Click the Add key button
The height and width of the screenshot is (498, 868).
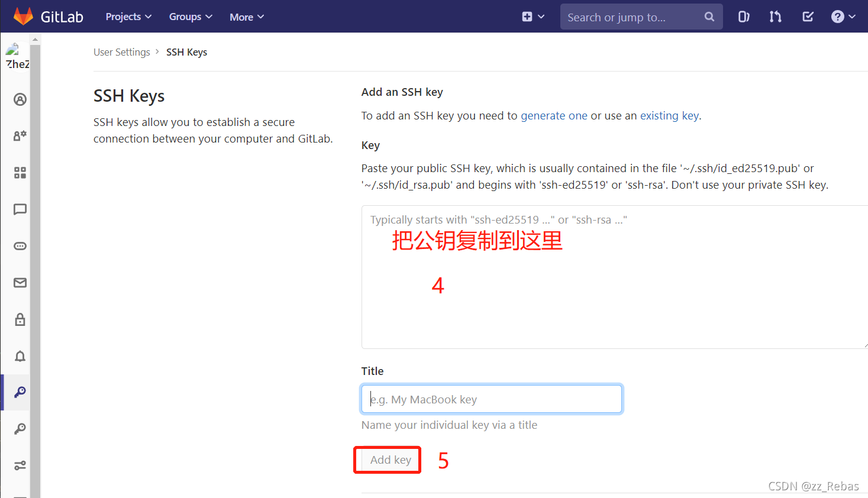[391, 460]
